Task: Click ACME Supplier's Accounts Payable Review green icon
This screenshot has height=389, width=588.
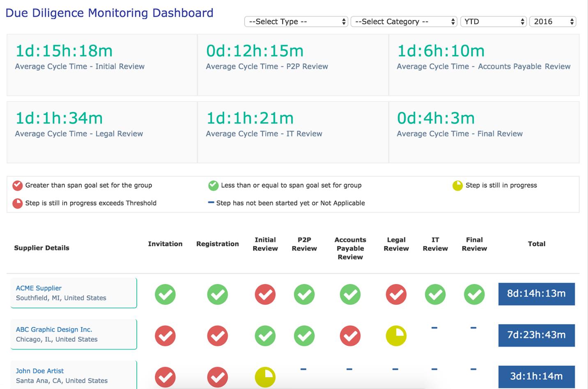Action: tap(350, 295)
